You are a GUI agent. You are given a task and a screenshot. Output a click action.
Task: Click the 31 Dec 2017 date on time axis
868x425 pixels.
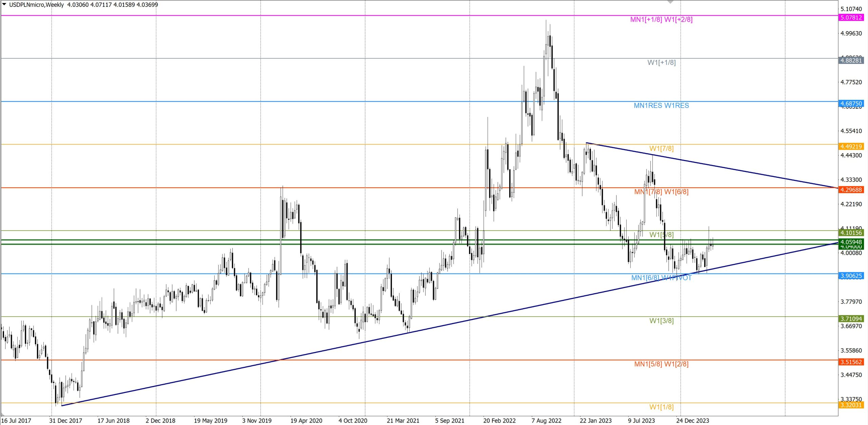65,421
